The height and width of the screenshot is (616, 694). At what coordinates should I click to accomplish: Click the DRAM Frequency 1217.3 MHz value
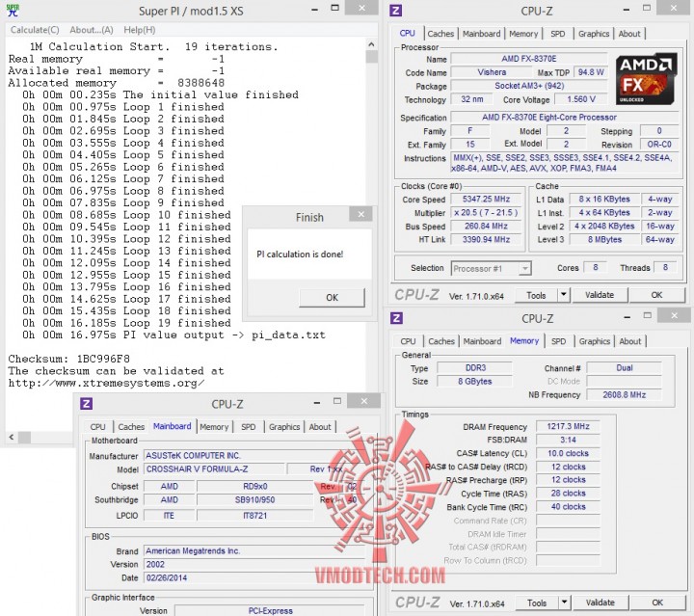[x=568, y=426]
